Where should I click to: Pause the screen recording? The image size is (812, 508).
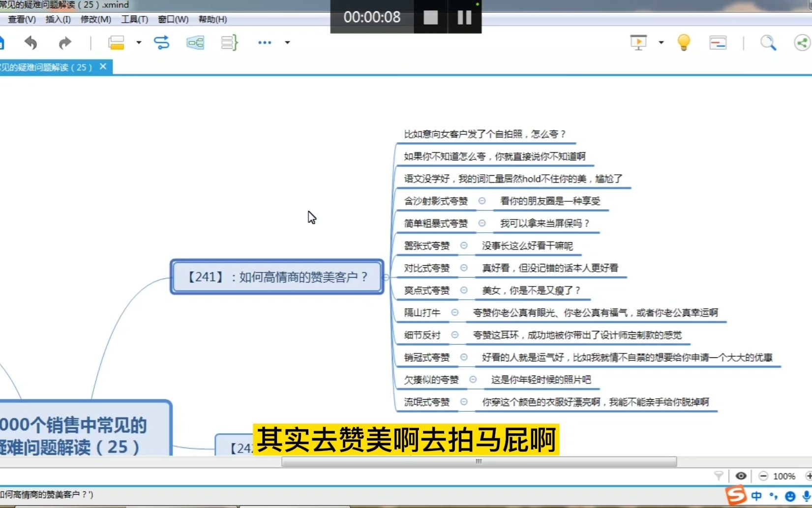464,17
